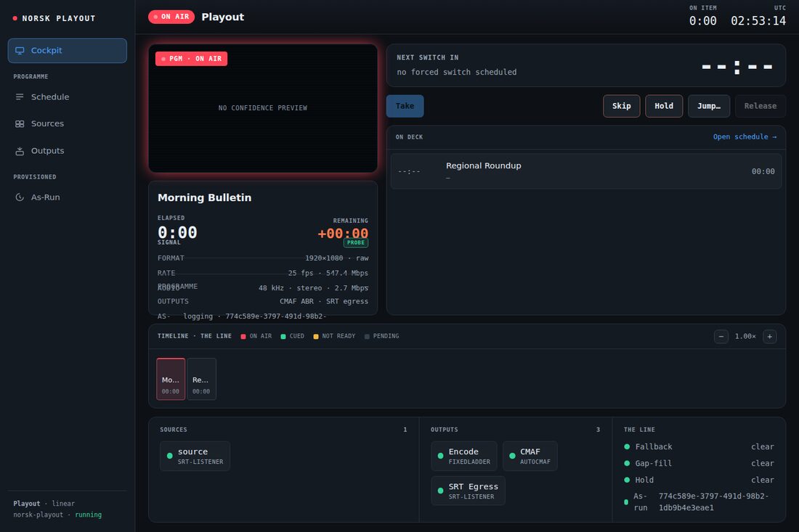Viewport: 799px width, 532px height.
Task: Click the green status dot beside source
Action: tap(170, 456)
